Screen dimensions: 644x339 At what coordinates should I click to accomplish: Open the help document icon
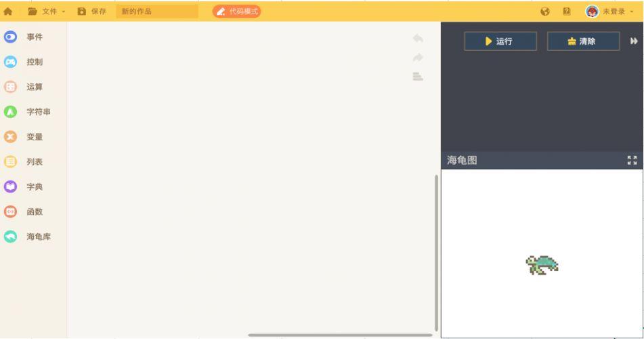[567, 12]
